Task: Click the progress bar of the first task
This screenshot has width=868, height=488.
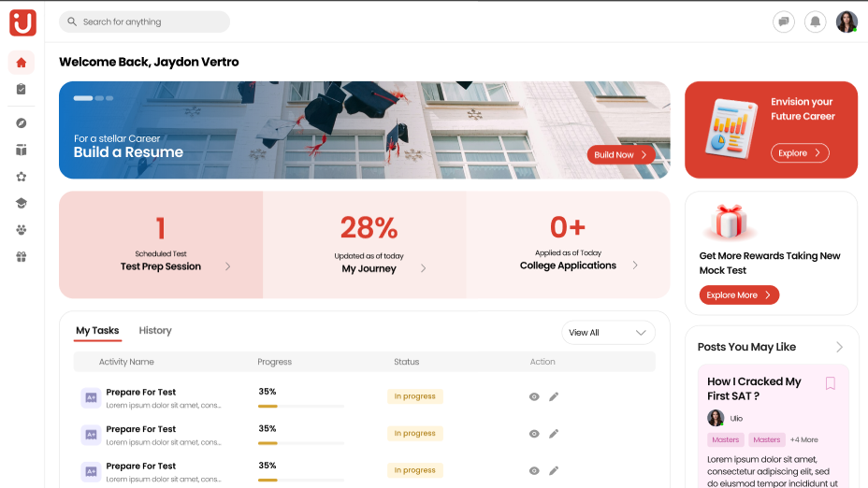Action: (x=300, y=406)
